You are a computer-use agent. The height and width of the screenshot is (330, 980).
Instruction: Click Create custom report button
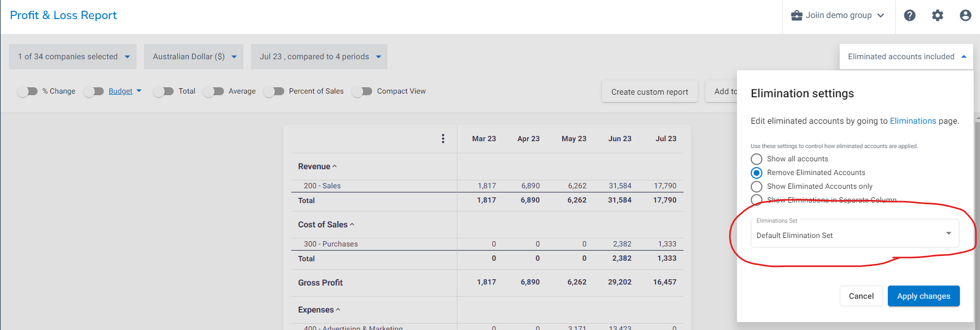point(650,91)
